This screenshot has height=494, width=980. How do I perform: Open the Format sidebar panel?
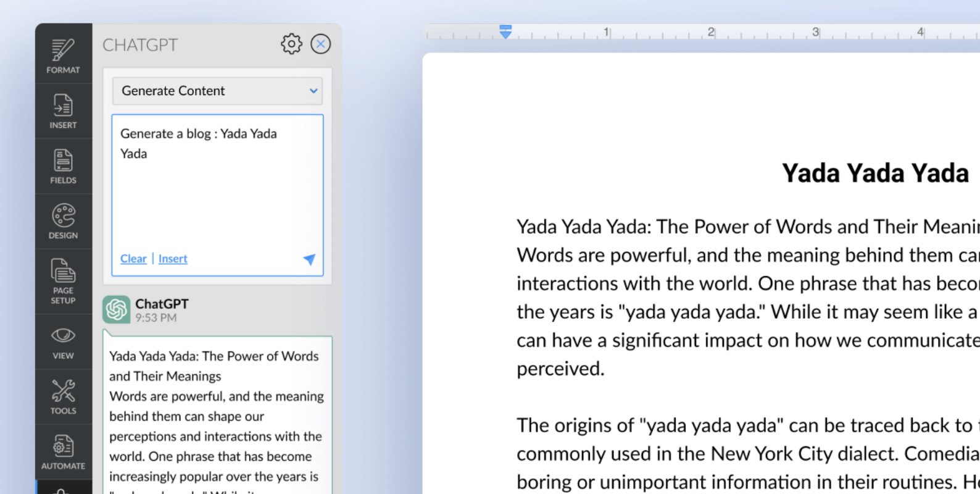pyautogui.click(x=64, y=56)
